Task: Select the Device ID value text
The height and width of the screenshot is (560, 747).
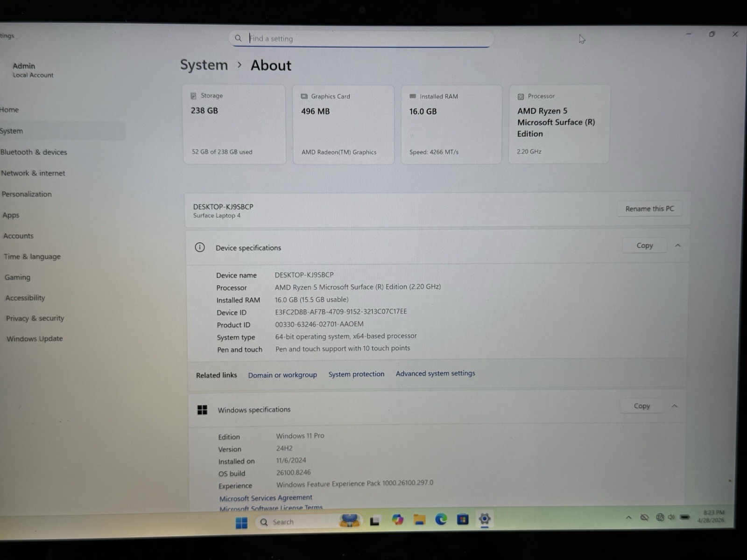Action: (x=341, y=311)
